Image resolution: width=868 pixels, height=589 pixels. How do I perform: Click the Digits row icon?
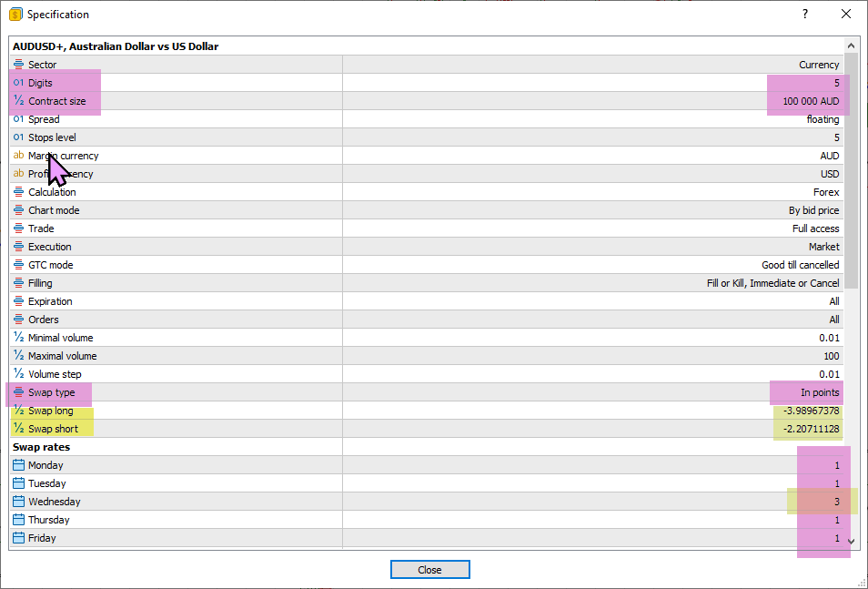click(18, 83)
